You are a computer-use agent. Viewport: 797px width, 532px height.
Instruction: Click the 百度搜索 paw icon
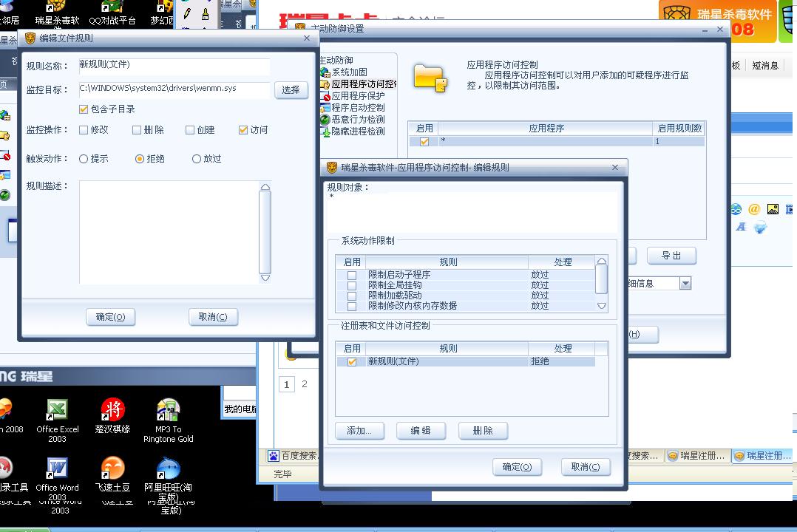(x=274, y=456)
